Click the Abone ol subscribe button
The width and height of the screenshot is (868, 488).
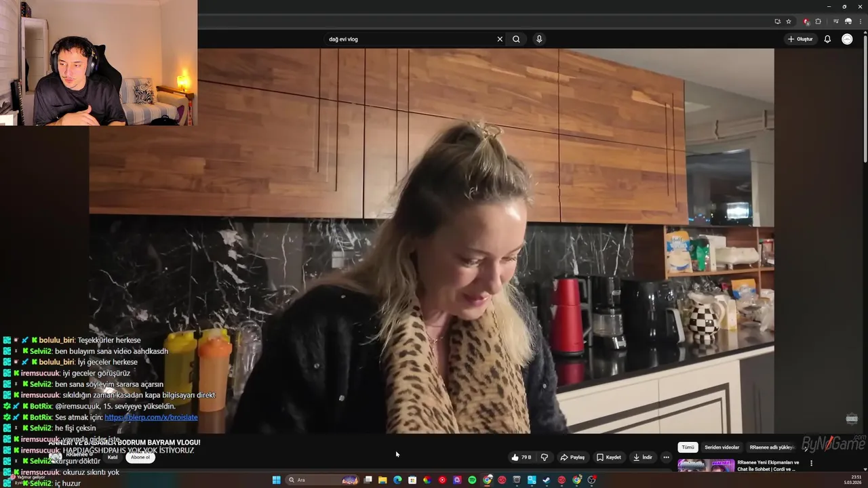[140, 457]
